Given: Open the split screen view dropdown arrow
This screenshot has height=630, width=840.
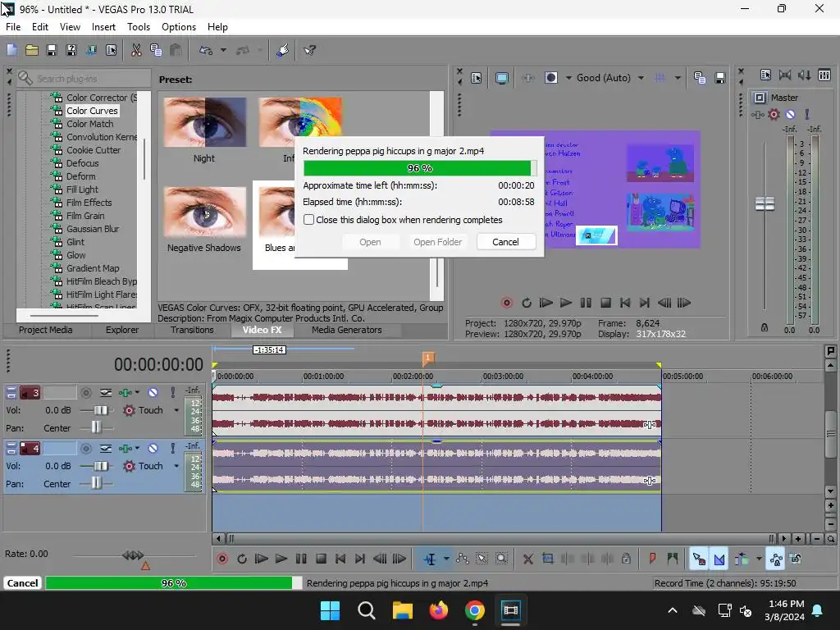Looking at the screenshot, I should [x=569, y=78].
